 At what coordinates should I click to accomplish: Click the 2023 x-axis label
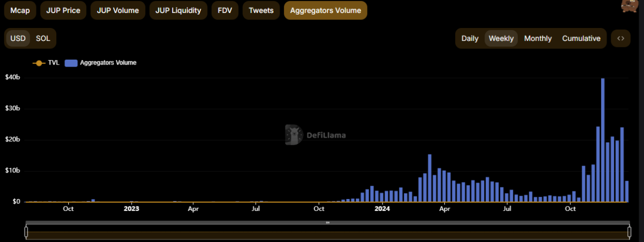[131, 209]
